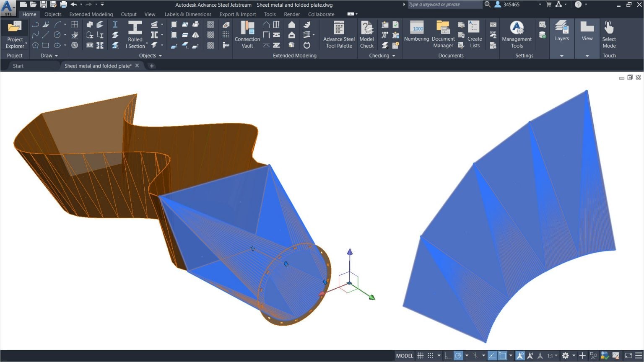Type in the keyword search field

(444, 4)
